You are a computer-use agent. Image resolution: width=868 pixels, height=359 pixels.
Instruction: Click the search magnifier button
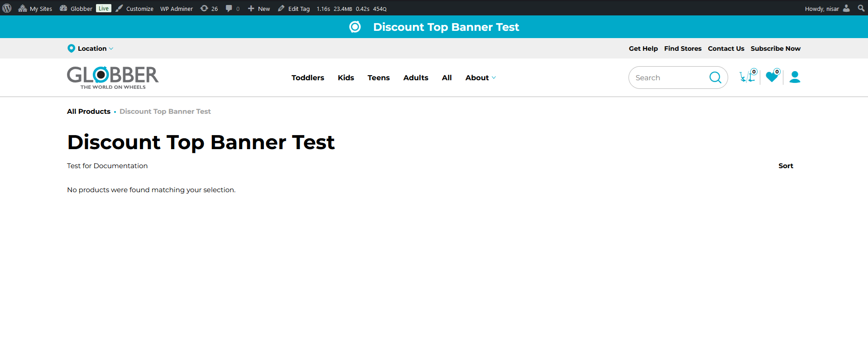pos(715,78)
